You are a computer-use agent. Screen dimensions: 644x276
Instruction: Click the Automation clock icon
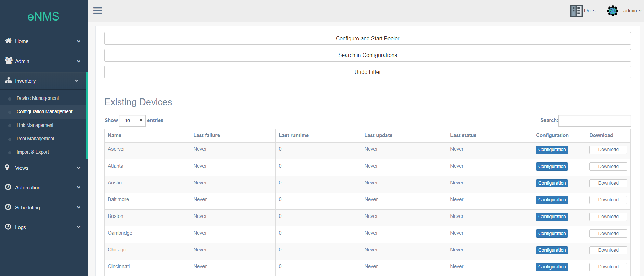8,187
